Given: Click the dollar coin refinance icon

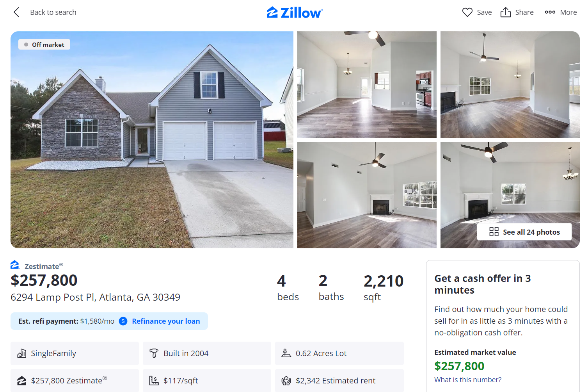Looking at the screenshot, I should coord(123,321).
